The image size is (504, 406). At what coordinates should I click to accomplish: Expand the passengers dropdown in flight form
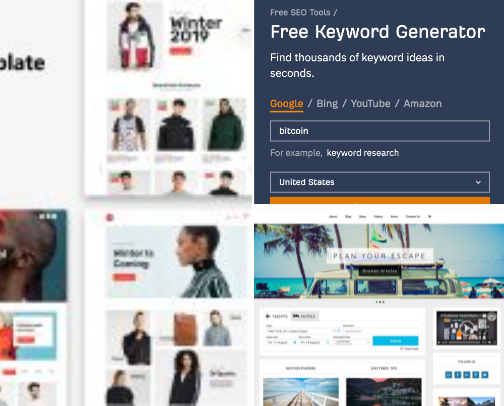[353, 342]
